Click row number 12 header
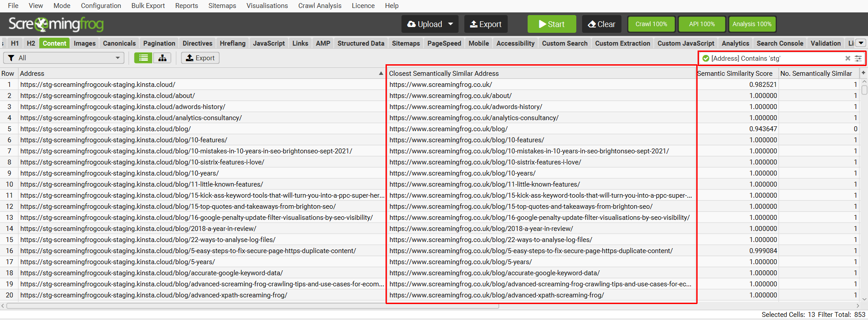Viewport: 868px width, 320px height. coord(9,206)
